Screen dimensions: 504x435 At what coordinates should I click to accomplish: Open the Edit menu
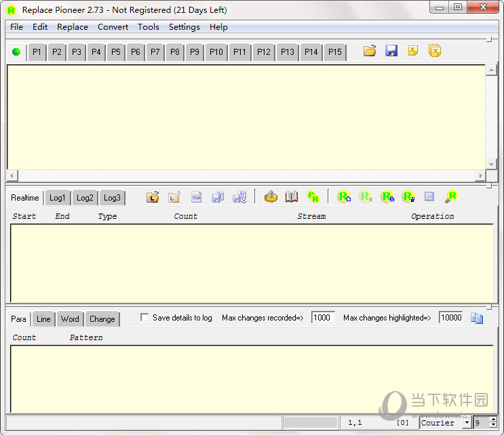(40, 27)
